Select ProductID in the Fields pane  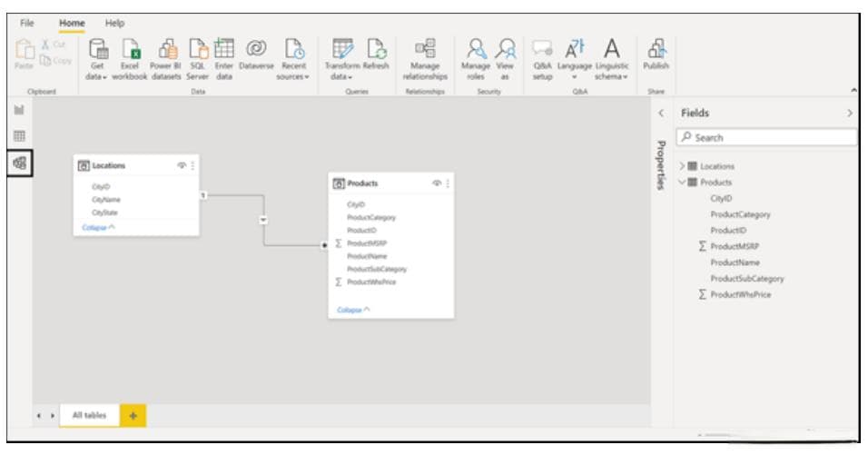point(728,231)
